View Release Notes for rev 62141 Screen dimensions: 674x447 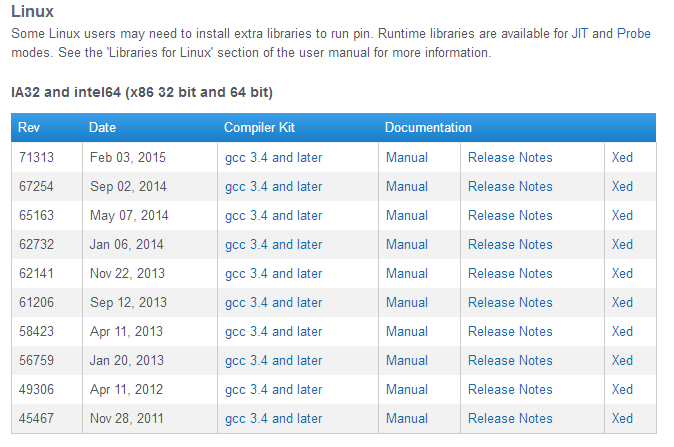510,274
